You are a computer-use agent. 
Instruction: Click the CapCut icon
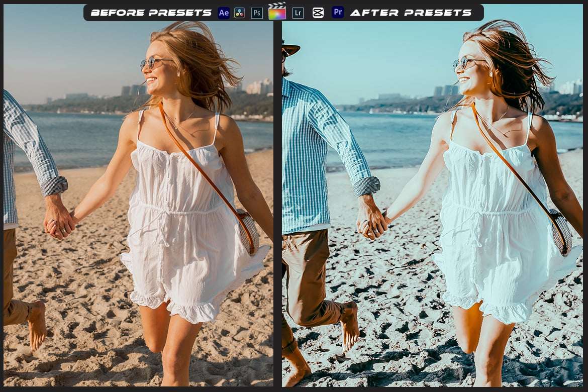point(318,13)
